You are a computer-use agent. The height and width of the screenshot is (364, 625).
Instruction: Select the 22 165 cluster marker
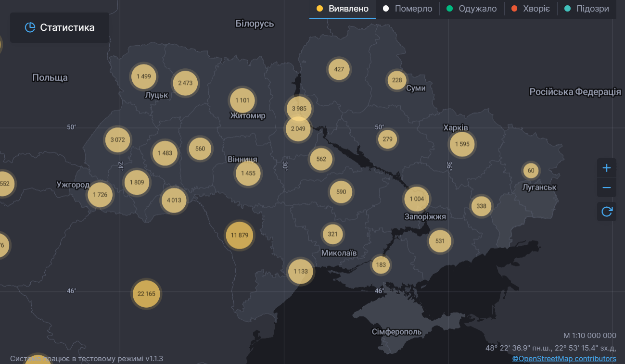point(146,293)
